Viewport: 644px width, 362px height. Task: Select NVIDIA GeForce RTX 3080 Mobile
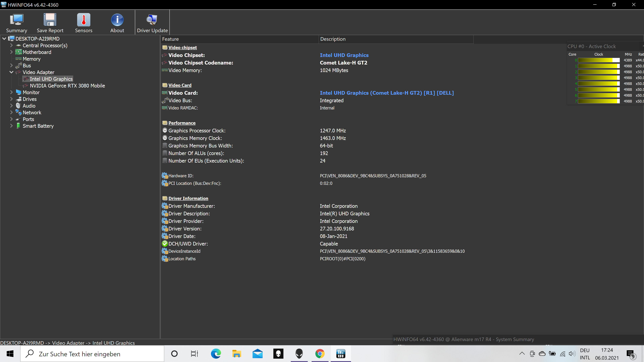[67, 86]
